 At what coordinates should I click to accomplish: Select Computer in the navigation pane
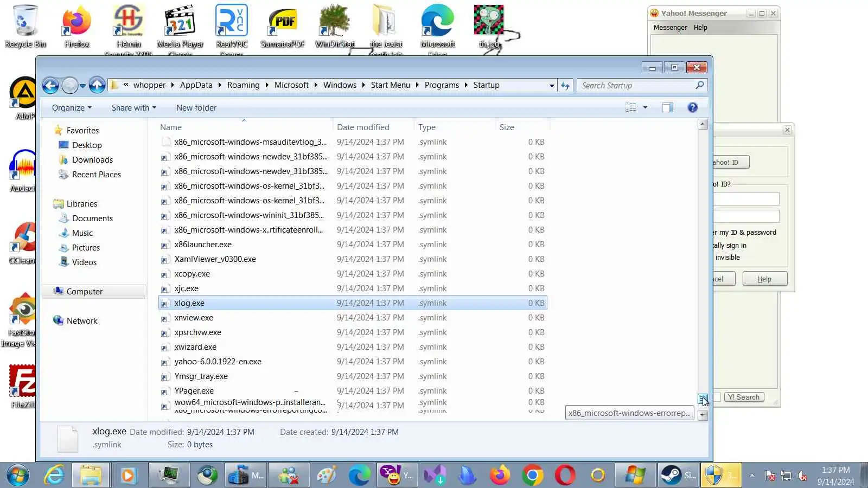point(84,292)
